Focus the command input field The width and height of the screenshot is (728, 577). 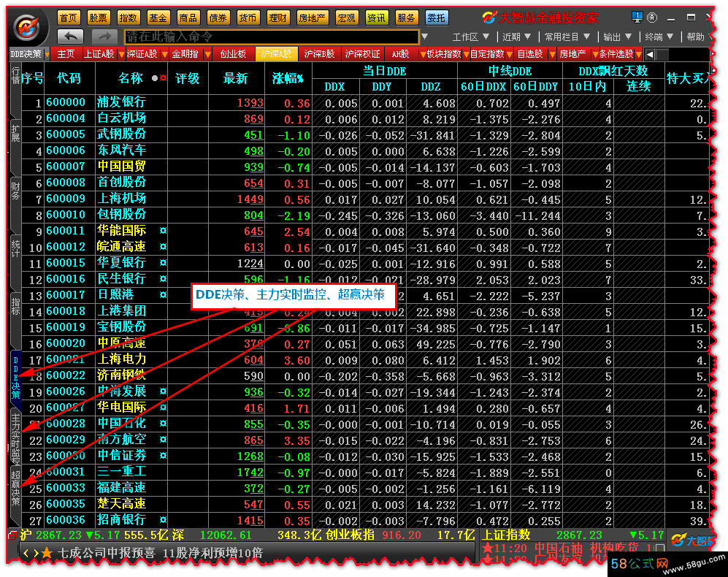tap(272, 37)
